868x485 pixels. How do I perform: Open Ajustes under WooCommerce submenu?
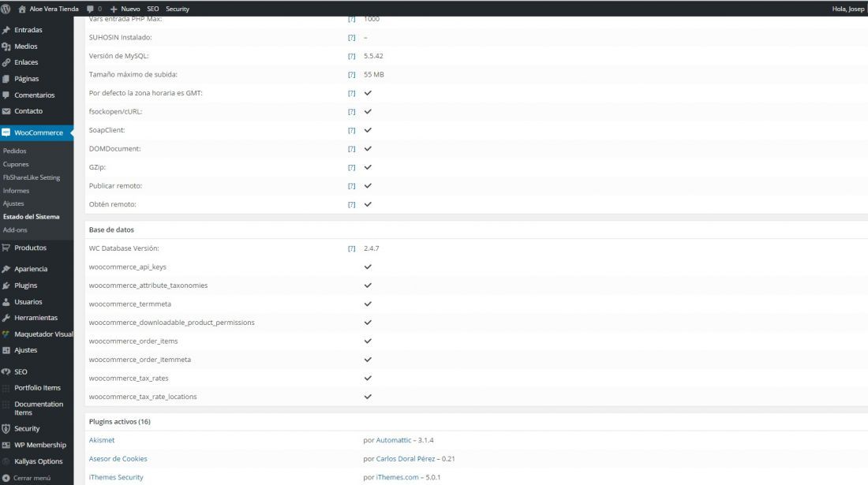(x=13, y=203)
